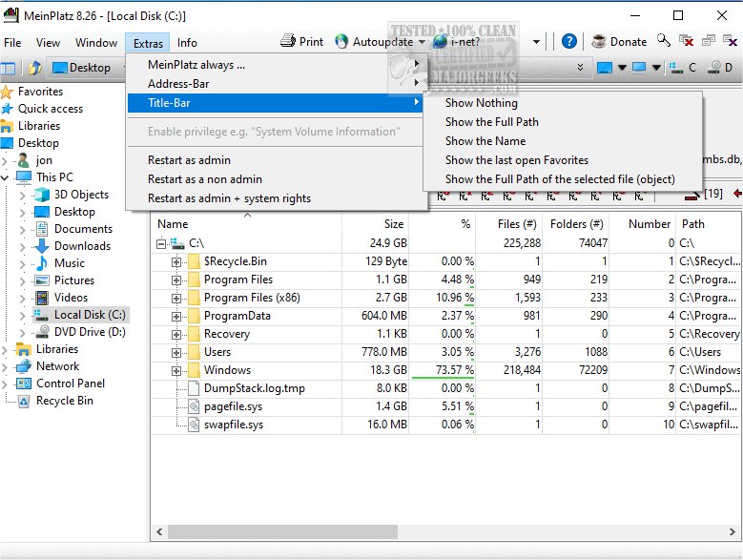Image resolution: width=743 pixels, height=560 pixels.
Task: Select drive C toolbar button
Action: 683,68
